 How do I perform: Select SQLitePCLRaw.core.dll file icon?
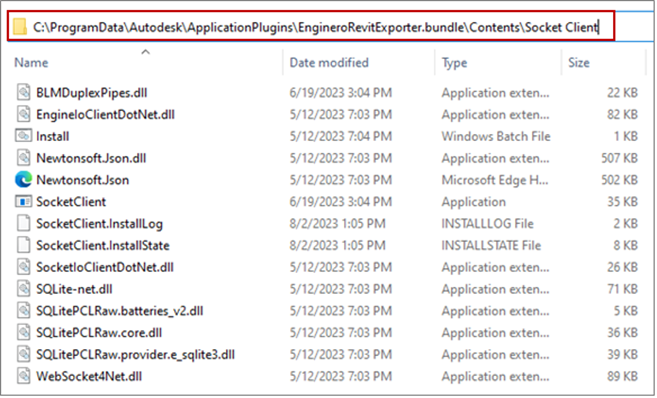(x=23, y=332)
